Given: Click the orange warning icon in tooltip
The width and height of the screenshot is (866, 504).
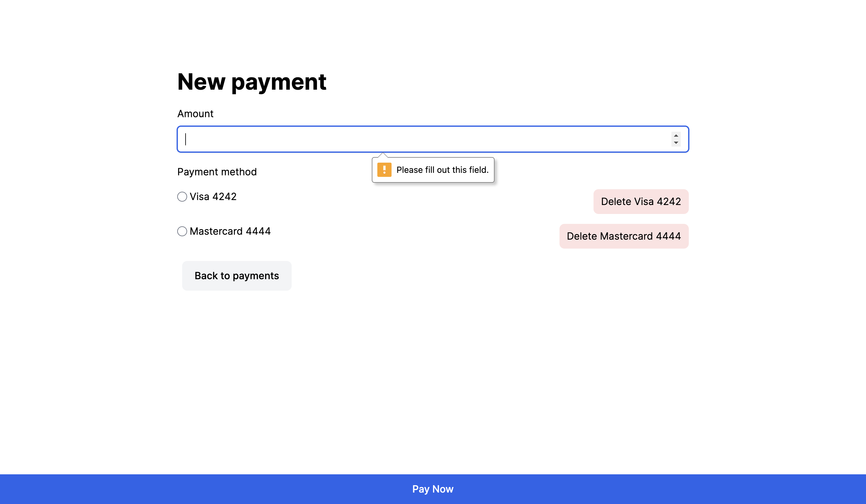Looking at the screenshot, I should pyautogui.click(x=384, y=170).
